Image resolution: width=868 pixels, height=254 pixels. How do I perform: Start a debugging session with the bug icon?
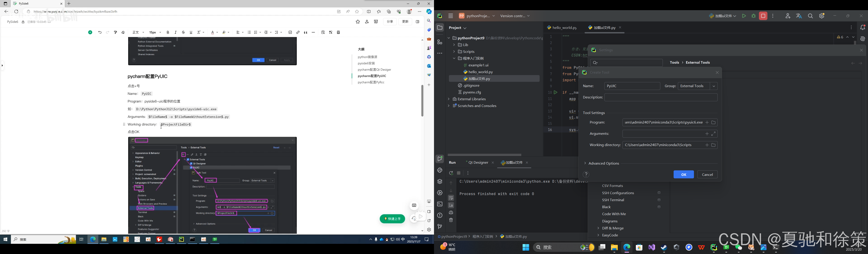(754, 16)
